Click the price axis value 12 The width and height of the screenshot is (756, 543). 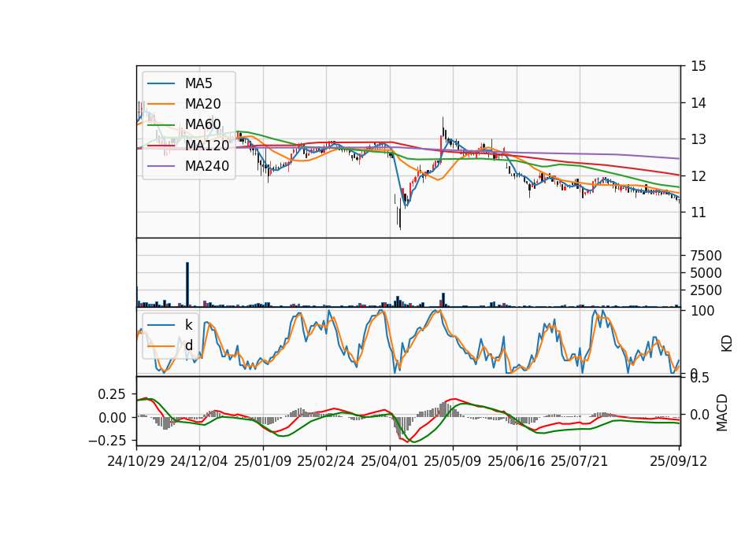click(699, 175)
